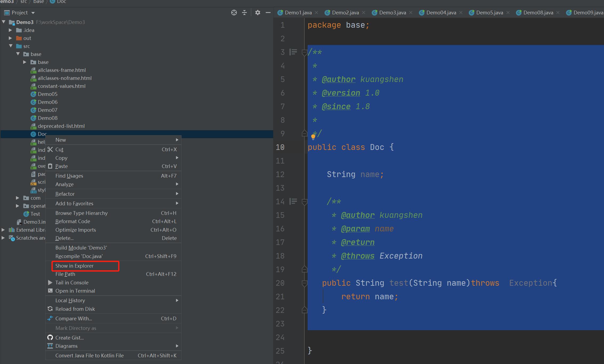604x364 pixels.
Task: Click 'Recompile Doc.java' option
Action: [79, 256]
